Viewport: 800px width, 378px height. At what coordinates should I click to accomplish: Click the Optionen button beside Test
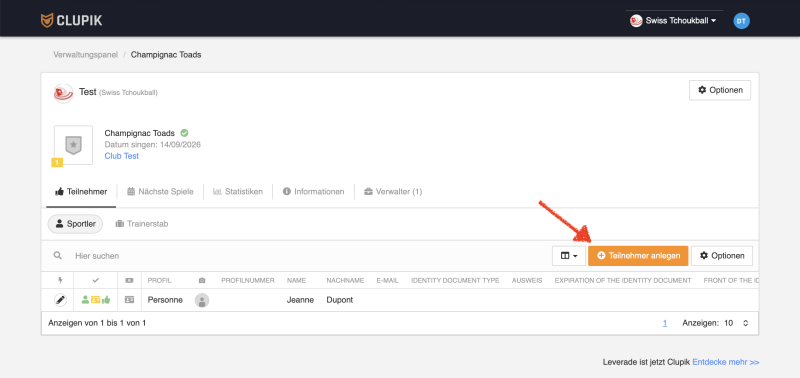tap(720, 90)
